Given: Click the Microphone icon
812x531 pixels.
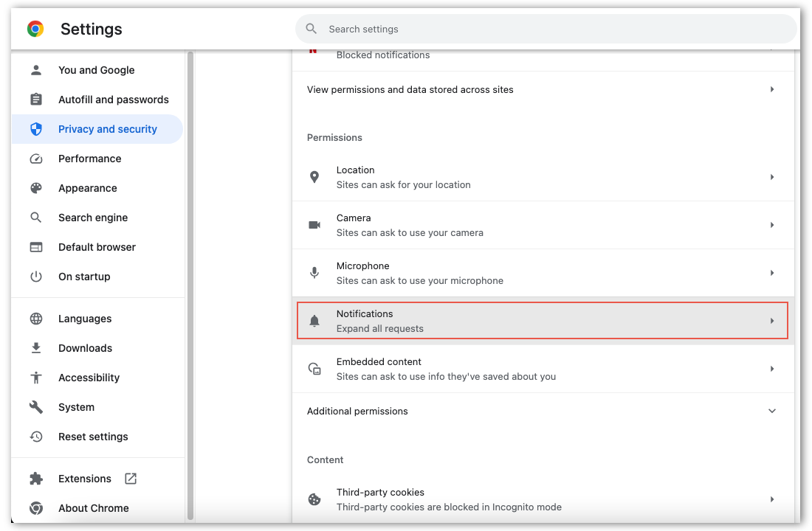Looking at the screenshot, I should click(x=314, y=273).
